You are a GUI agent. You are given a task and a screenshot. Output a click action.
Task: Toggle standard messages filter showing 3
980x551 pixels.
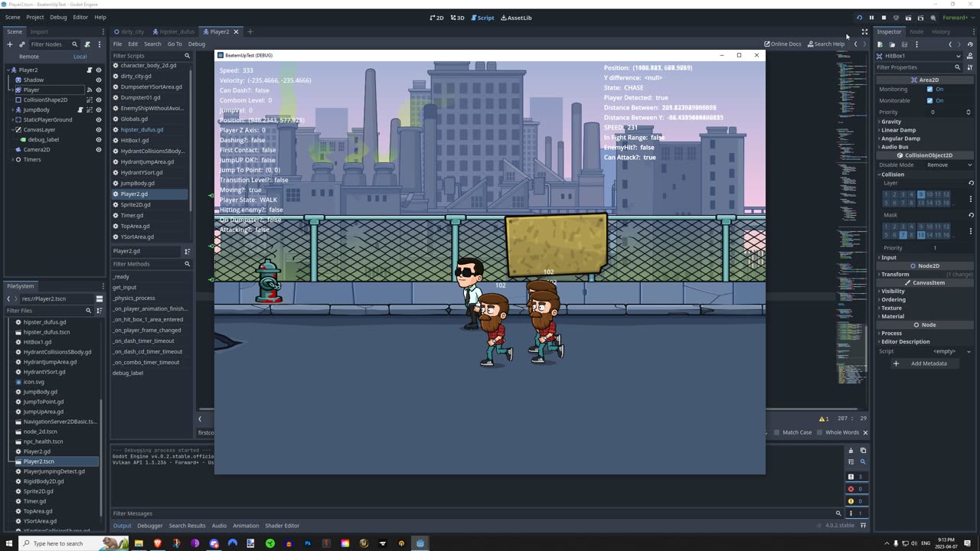(x=855, y=477)
